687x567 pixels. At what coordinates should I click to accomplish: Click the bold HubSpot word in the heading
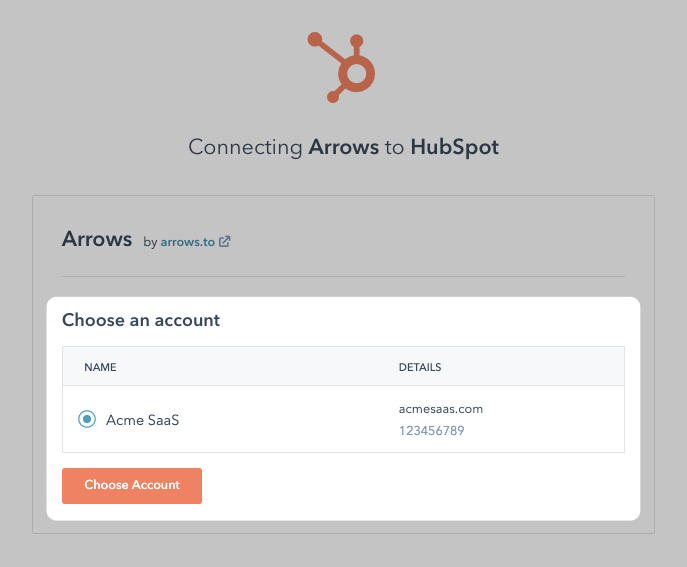click(454, 148)
